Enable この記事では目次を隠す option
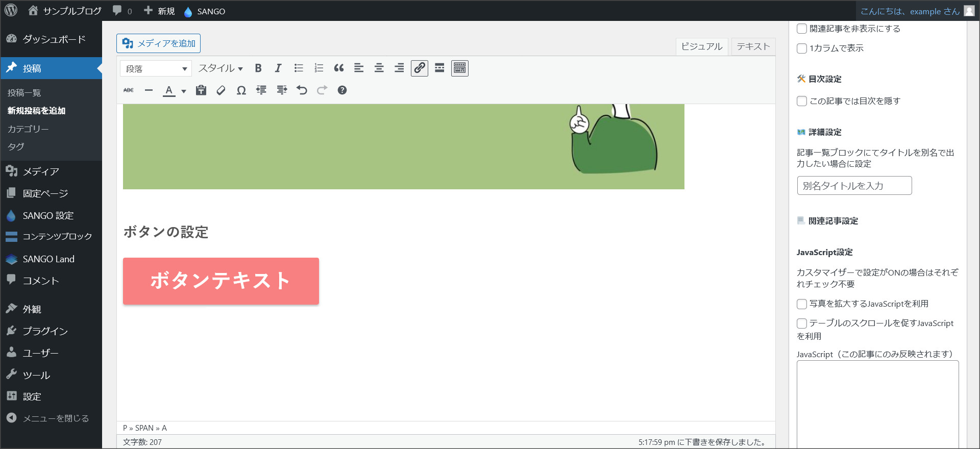This screenshot has width=980, height=449. tap(802, 101)
